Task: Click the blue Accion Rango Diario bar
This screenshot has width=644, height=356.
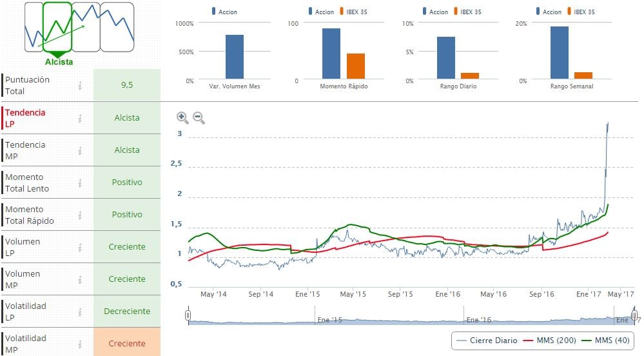Action: point(446,58)
